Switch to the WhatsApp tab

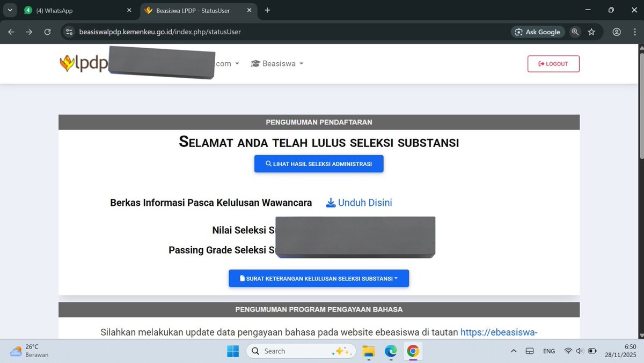(x=78, y=10)
